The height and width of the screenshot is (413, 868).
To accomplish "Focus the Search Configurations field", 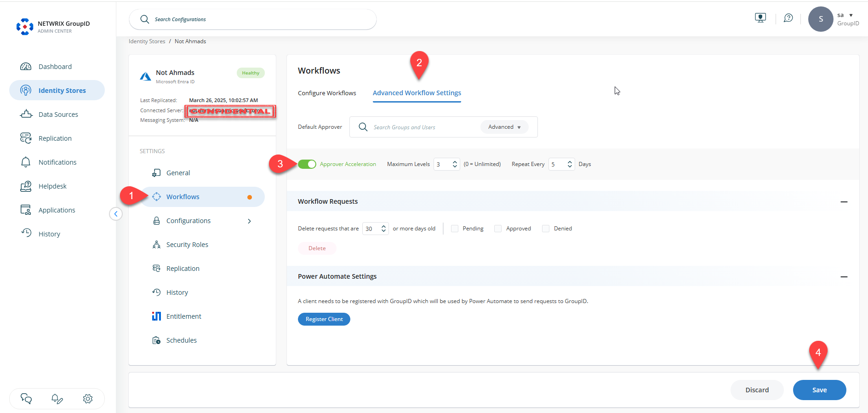I will coord(253,19).
